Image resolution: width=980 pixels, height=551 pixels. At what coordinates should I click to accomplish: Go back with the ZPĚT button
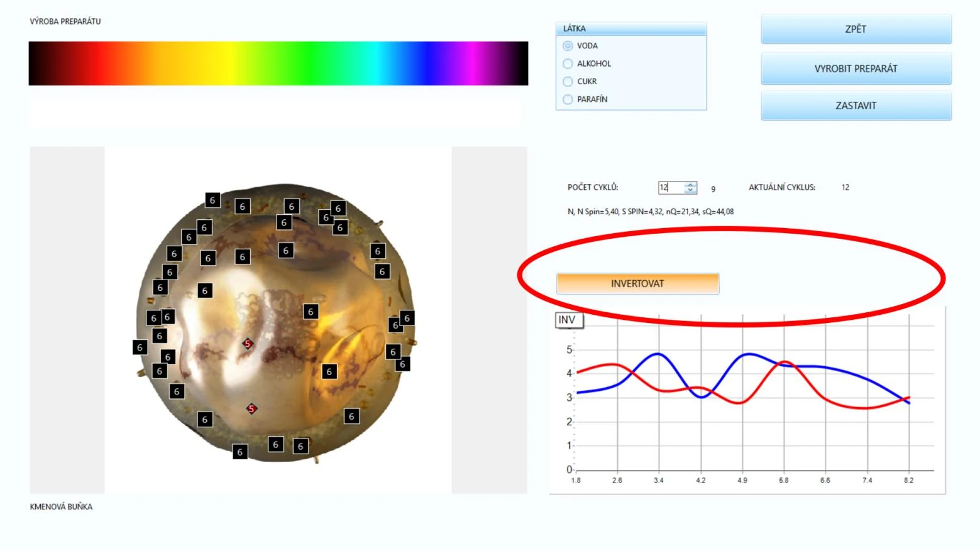tap(856, 30)
